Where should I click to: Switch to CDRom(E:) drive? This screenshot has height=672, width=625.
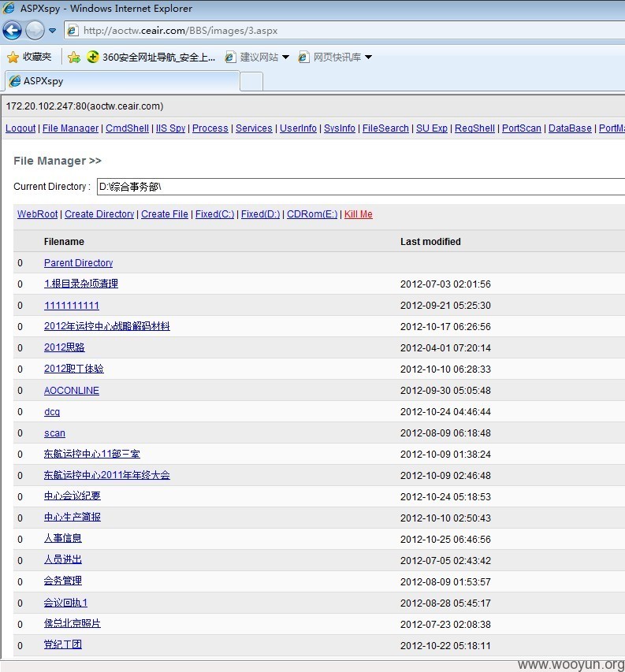pyautogui.click(x=312, y=213)
